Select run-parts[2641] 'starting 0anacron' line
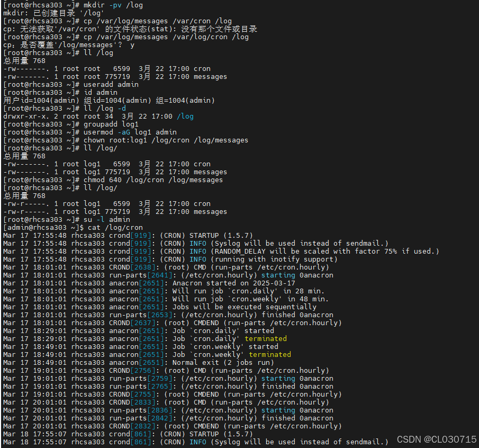479x448 pixels. click(x=168, y=275)
